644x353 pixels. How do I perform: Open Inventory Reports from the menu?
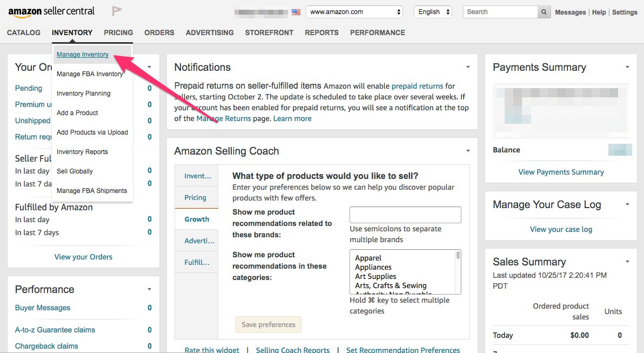[82, 152]
